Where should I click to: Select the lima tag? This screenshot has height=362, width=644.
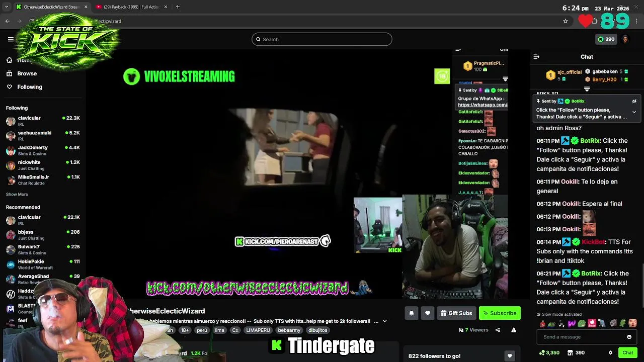tap(219, 330)
